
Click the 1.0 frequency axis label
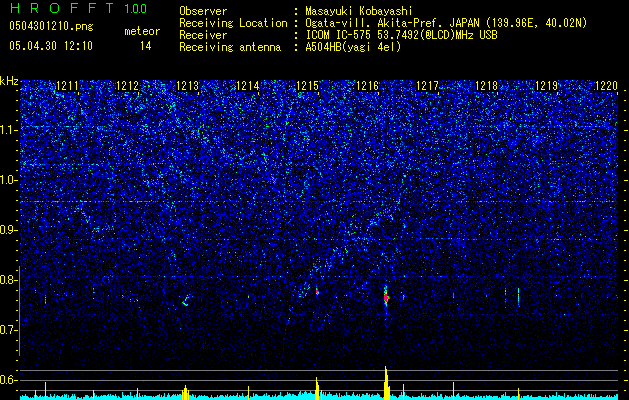click(x=9, y=180)
